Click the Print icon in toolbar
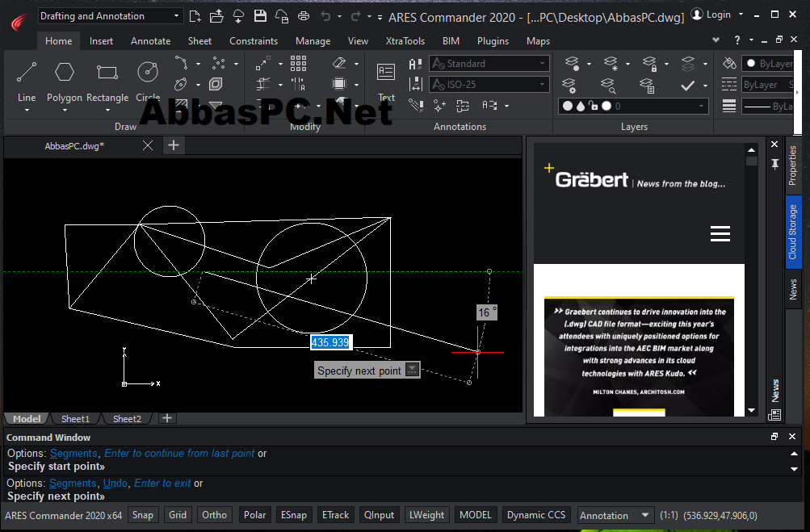The height and width of the screenshot is (532, 810). point(304,16)
